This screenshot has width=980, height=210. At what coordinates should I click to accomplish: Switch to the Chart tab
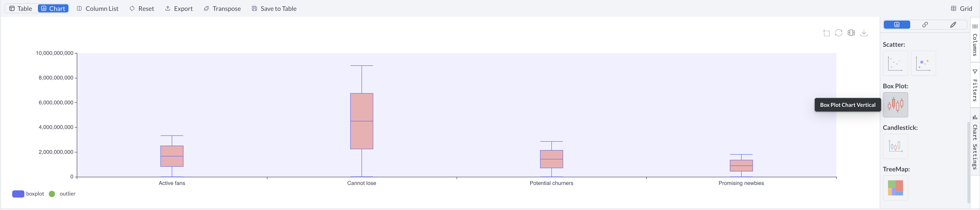point(53,8)
